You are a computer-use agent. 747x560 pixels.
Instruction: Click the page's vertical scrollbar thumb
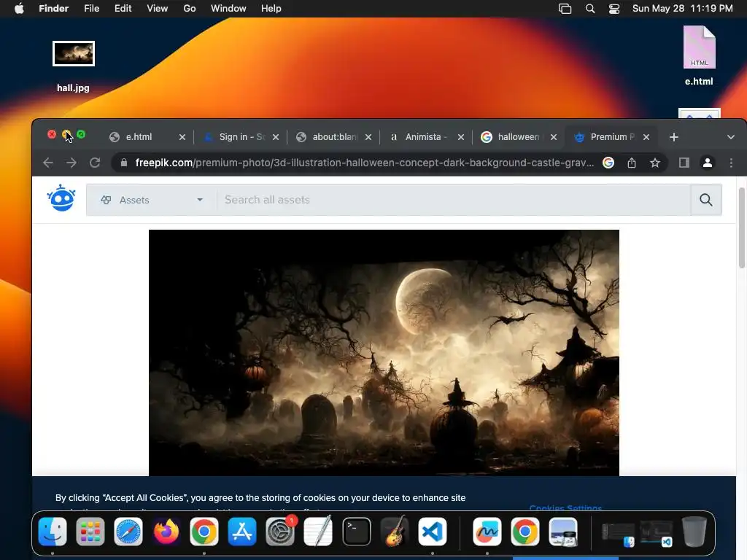[x=741, y=227]
